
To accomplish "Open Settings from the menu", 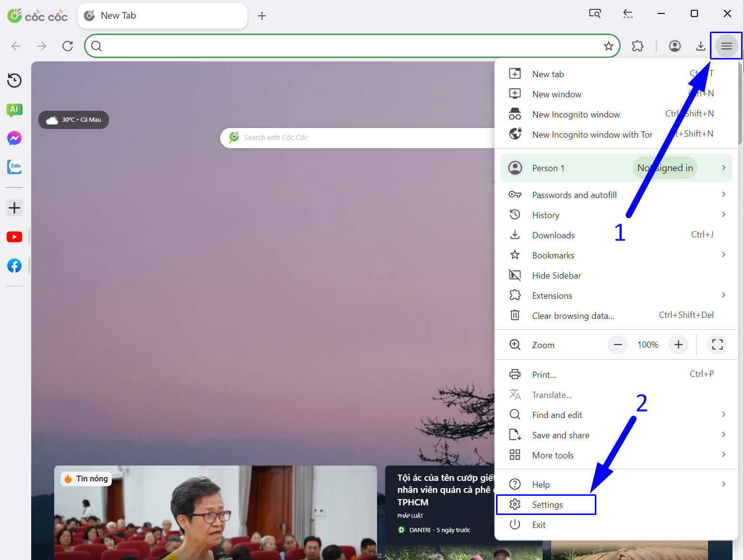I will coord(547,504).
